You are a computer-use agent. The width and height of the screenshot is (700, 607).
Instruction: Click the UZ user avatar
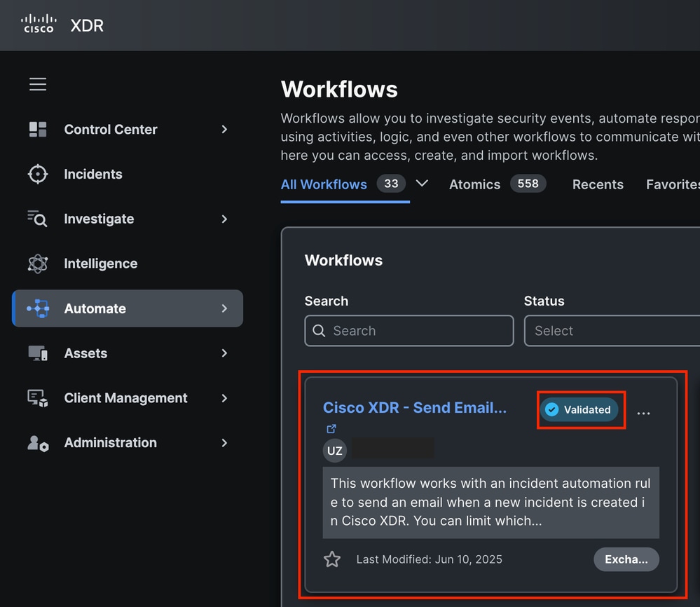tap(335, 451)
